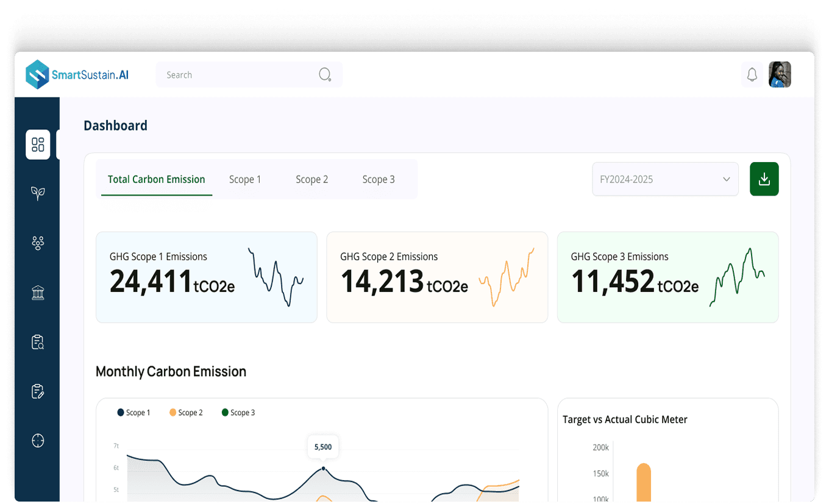Click the Dashboard page heading
The height and width of the screenshot is (504, 829).
[x=115, y=126]
